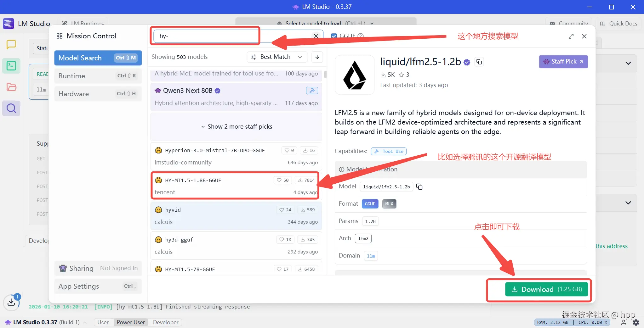Open the Runtime tab
This screenshot has height=328, width=644.
(x=98, y=76)
